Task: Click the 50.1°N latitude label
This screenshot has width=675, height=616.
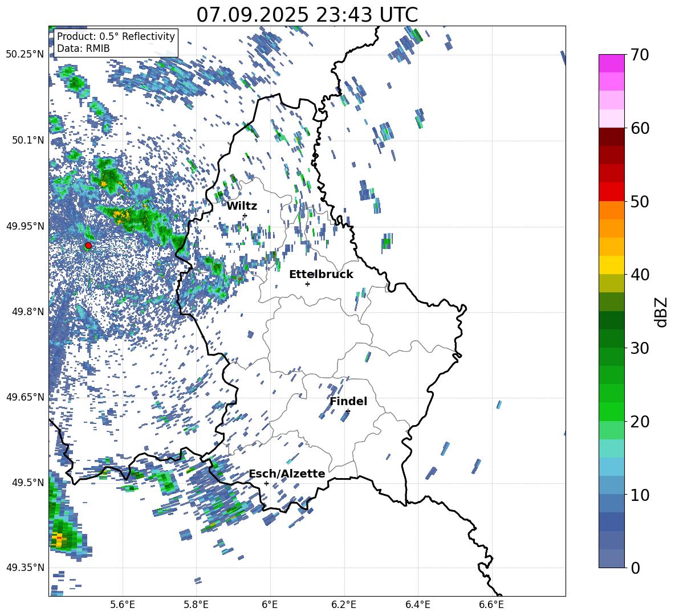Action: click(27, 140)
